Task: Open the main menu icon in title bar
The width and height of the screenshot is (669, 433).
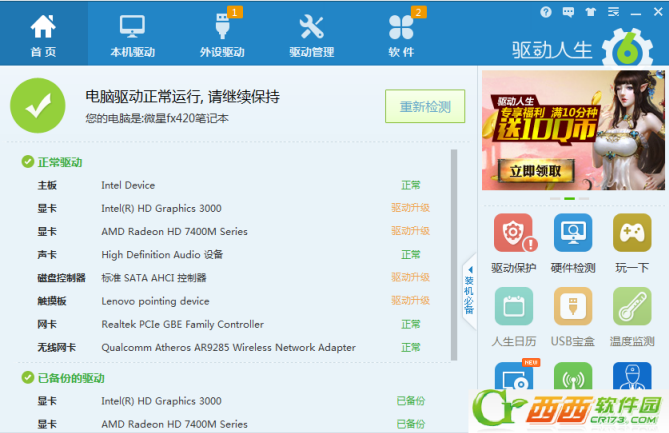Action: pyautogui.click(x=613, y=12)
